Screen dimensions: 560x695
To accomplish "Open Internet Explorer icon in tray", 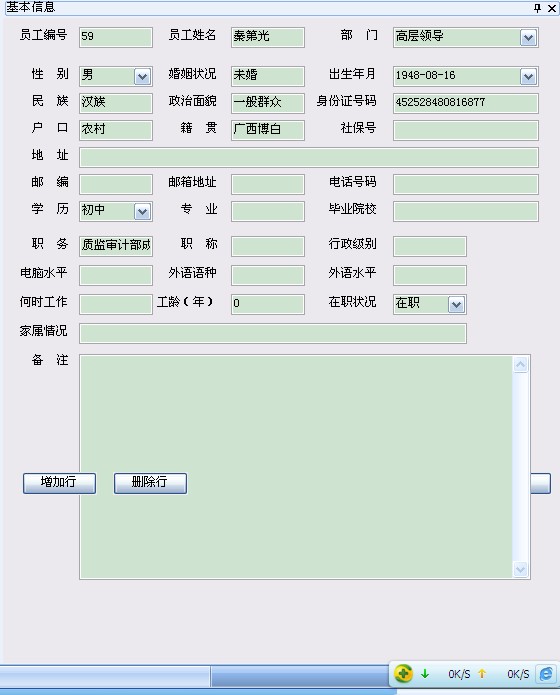I will [545, 674].
